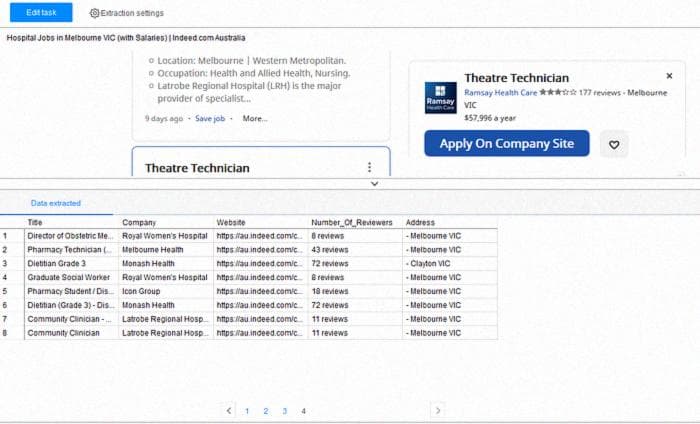
Task: Select the 43 reviews cell
Action: [x=355, y=250]
